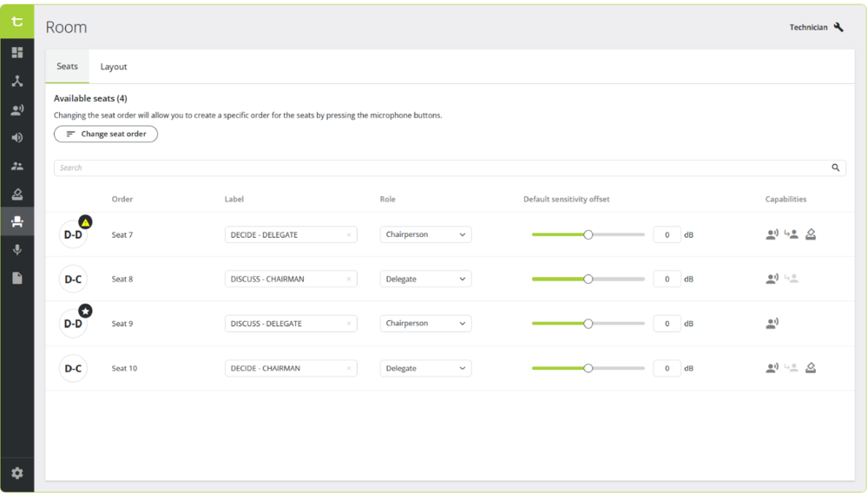This screenshot has height=493, width=868.
Task: Toggle Seat 7 voting capability icon
Action: point(810,234)
